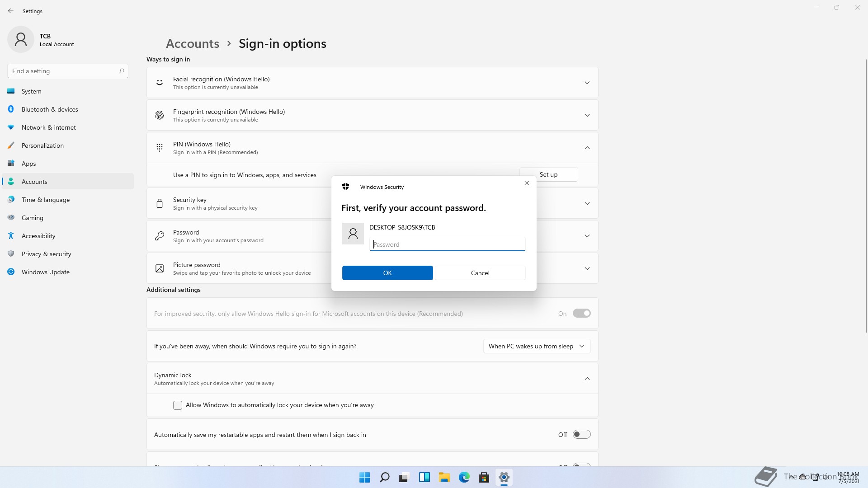The height and width of the screenshot is (488, 868).
Task: Open Windows Update in the sidebar
Action: click(x=68, y=272)
